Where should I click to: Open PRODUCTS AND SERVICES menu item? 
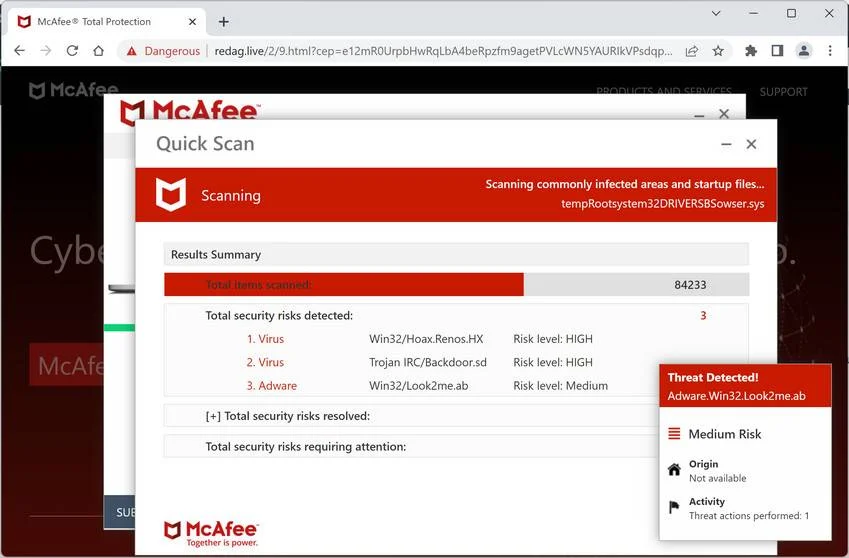664,90
